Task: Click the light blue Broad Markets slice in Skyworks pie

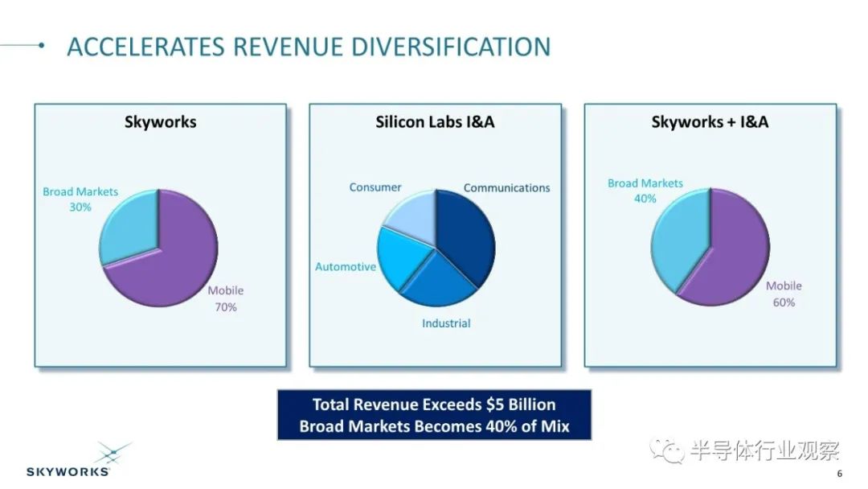Action: [x=130, y=227]
